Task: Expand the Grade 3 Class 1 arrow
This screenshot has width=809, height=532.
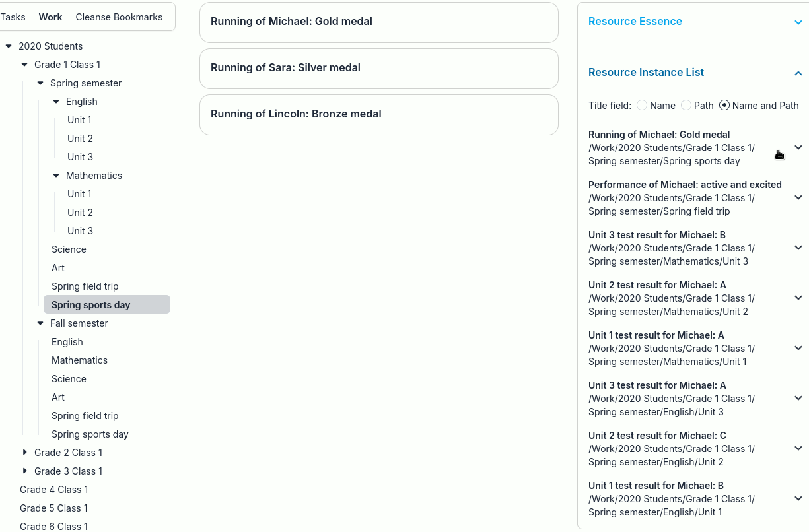Action: (x=24, y=471)
